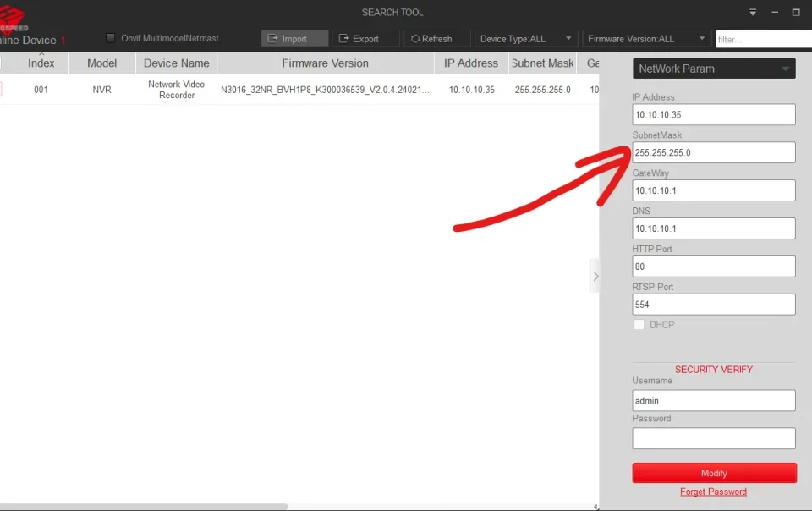Enable the Onvif MultimodelNetmast checkbox
812x511 pixels.
tap(111, 38)
